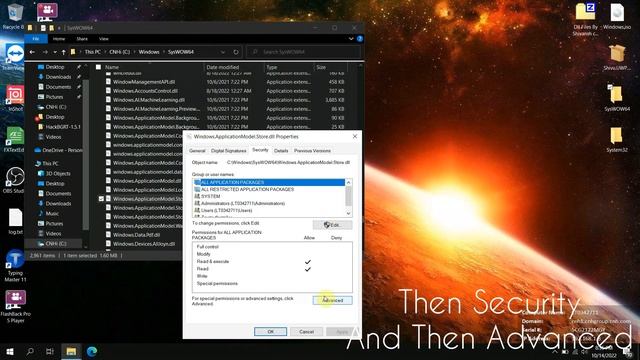
Task: Open recent locations dropdown arrow
Action: [55, 52]
